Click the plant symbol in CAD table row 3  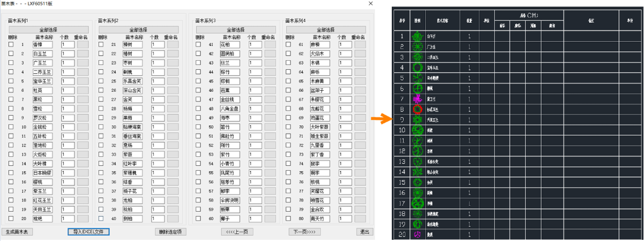tap(417, 57)
